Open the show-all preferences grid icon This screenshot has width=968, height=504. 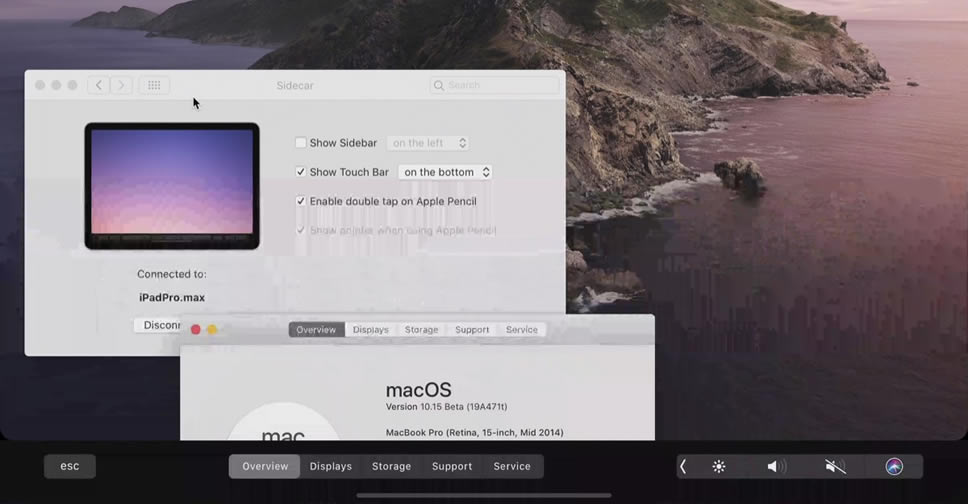[x=154, y=86]
